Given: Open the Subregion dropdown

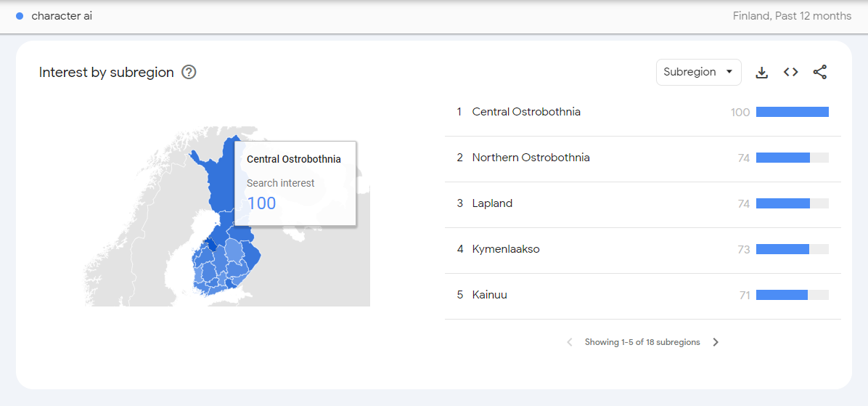Looking at the screenshot, I should point(698,72).
